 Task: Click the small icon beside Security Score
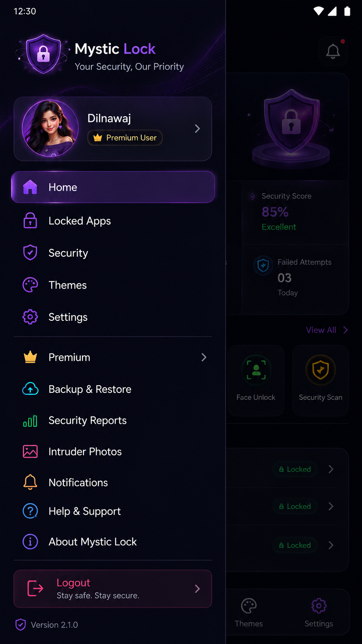pyautogui.click(x=252, y=196)
